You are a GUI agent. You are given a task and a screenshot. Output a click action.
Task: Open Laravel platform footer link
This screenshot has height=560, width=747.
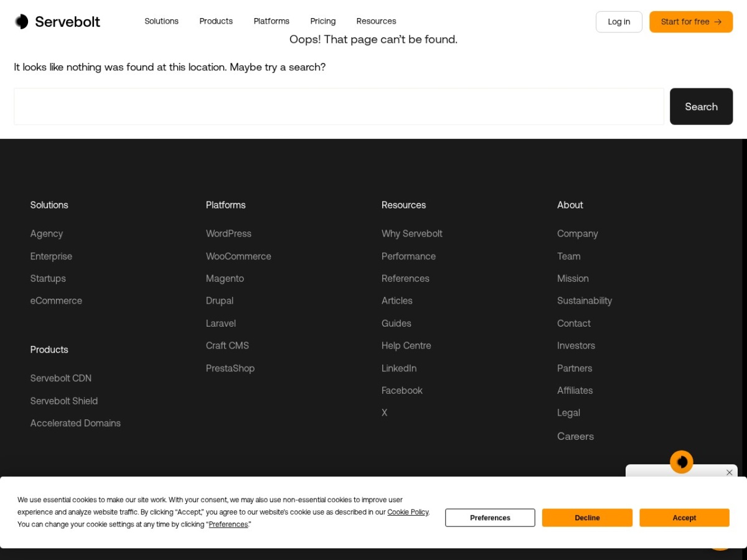tap(221, 324)
